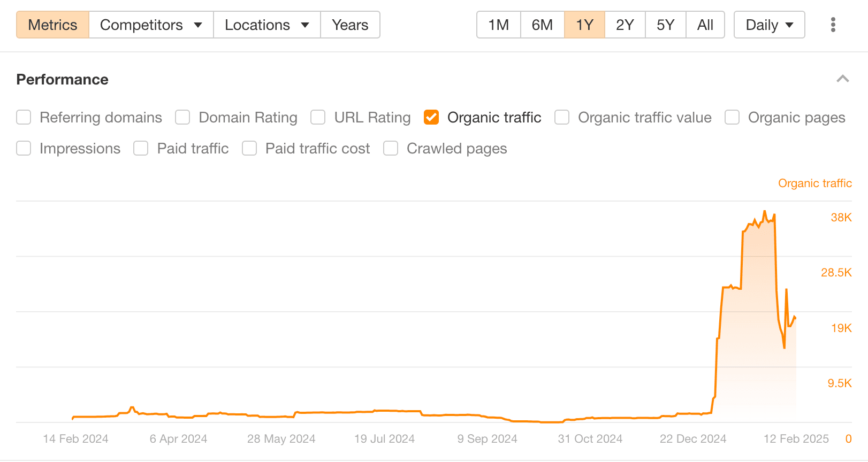Choose the 2Y time range
This screenshot has height=462, width=868.
coord(625,25)
